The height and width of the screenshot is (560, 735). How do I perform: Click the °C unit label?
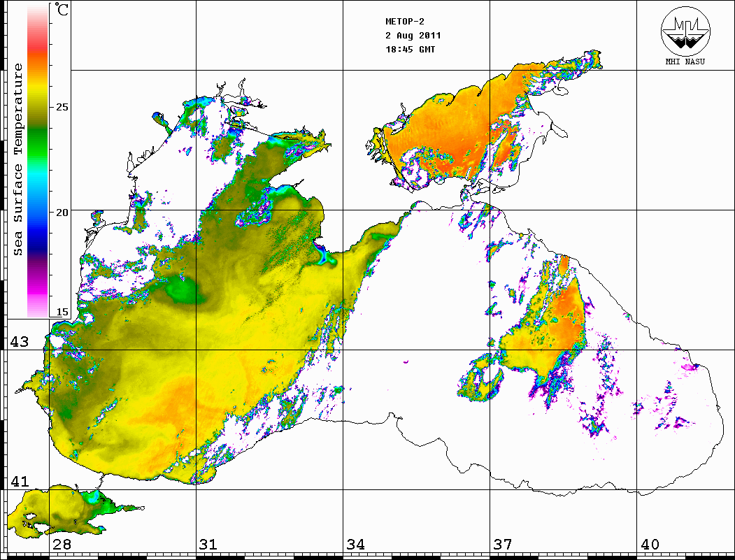tap(62, 9)
